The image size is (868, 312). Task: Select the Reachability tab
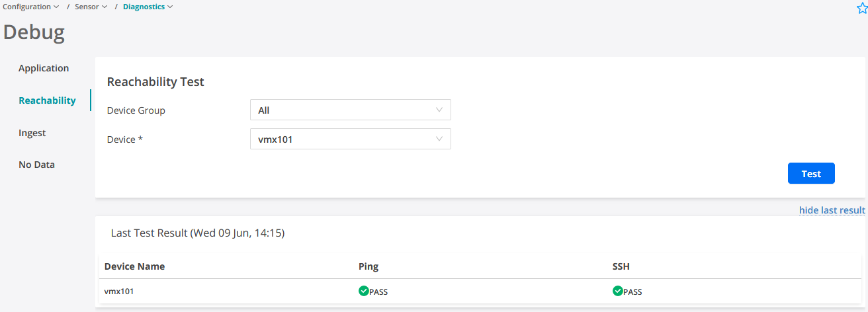click(47, 100)
